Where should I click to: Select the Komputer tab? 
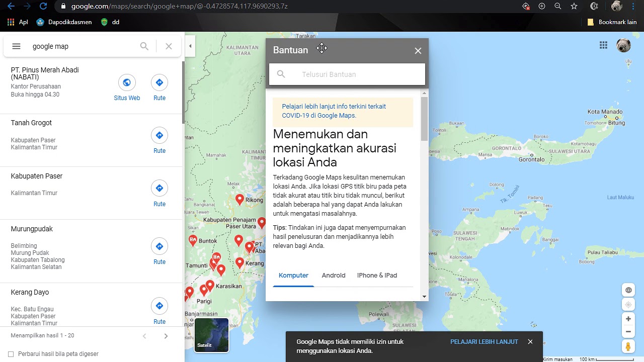(293, 276)
